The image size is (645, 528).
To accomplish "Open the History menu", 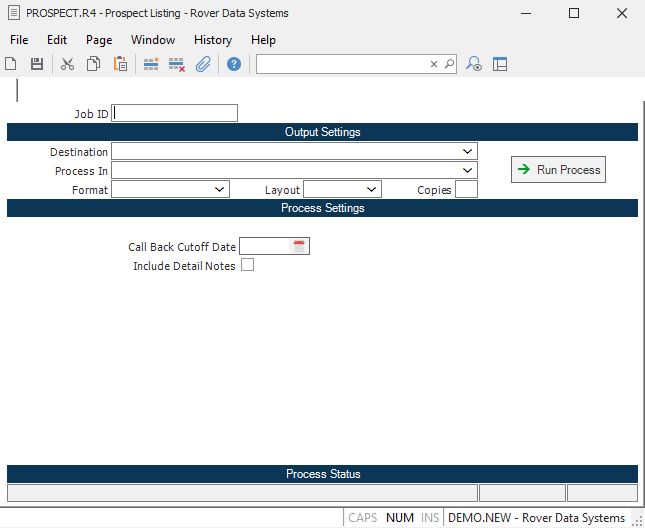I will 213,40.
